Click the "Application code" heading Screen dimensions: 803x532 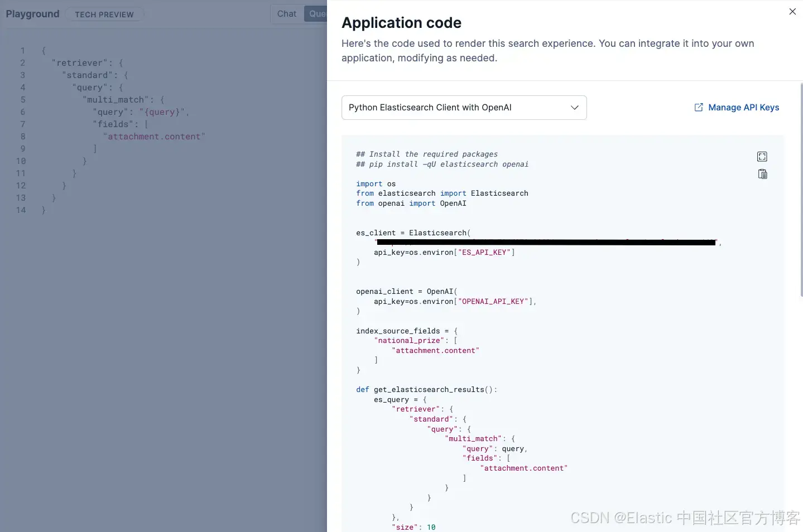pos(401,23)
